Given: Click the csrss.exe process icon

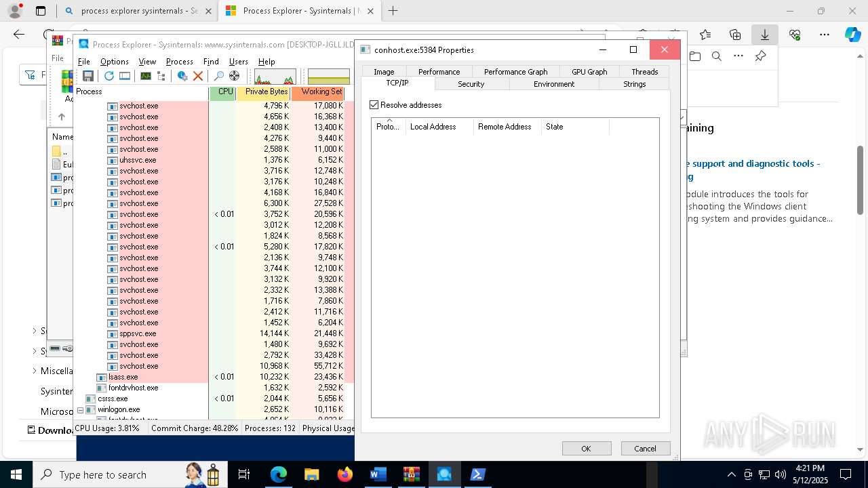Looking at the screenshot, I should pyautogui.click(x=91, y=399).
